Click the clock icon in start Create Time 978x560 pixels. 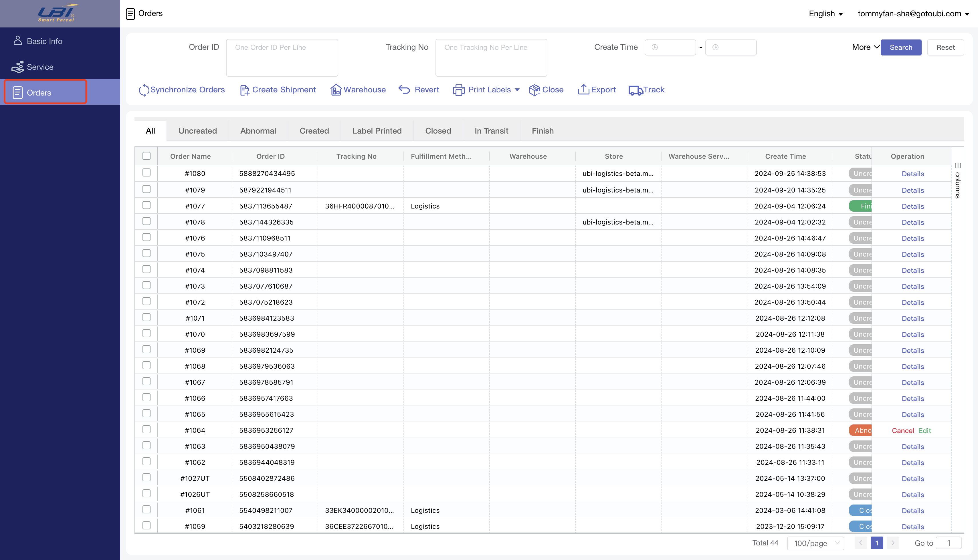tap(655, 47)
